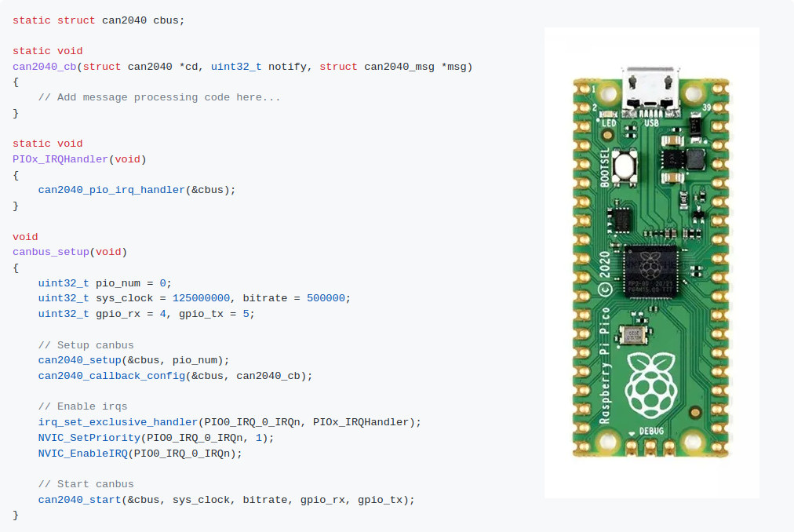
Task: Click the call 'can2040_setup(&cbus, pio_num);'
Action: 133,360
